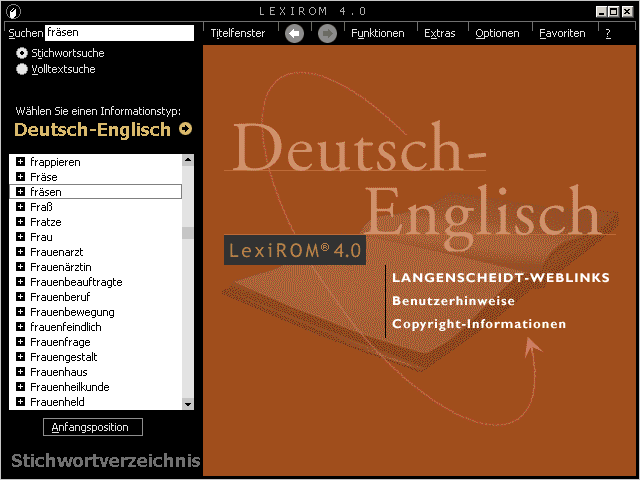The height and width of the screenshot is (480, 640).
Task: Click the Suchen search input field
Action: point(119,33)
